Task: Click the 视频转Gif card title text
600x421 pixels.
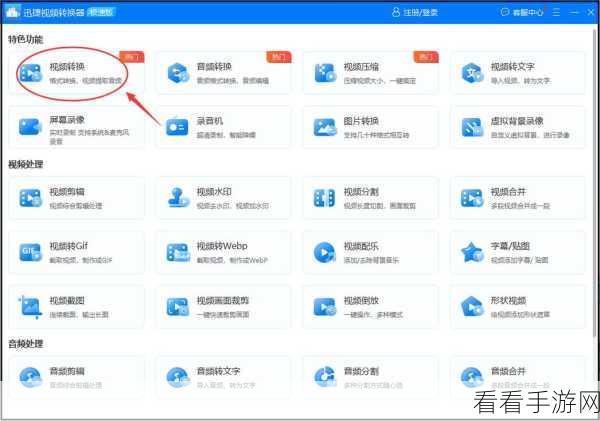Action: point(69,246)
